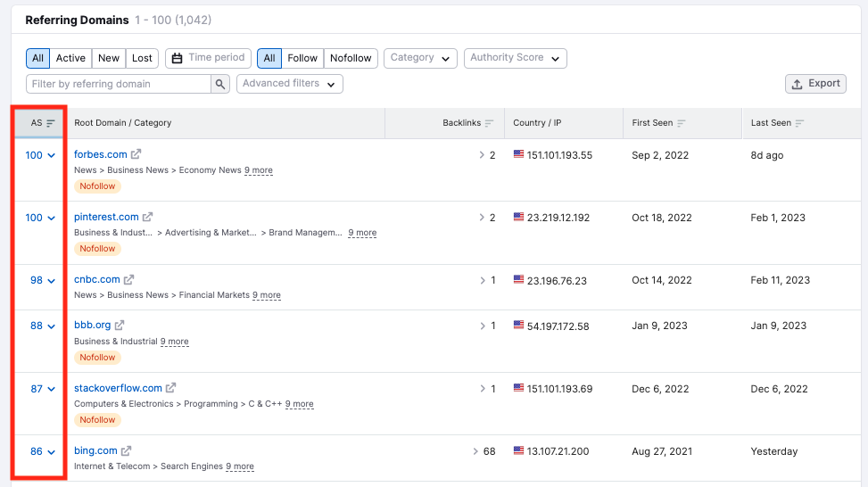Click external link icon beside cnbc.com
868x487 pixels.
point(129,280)
